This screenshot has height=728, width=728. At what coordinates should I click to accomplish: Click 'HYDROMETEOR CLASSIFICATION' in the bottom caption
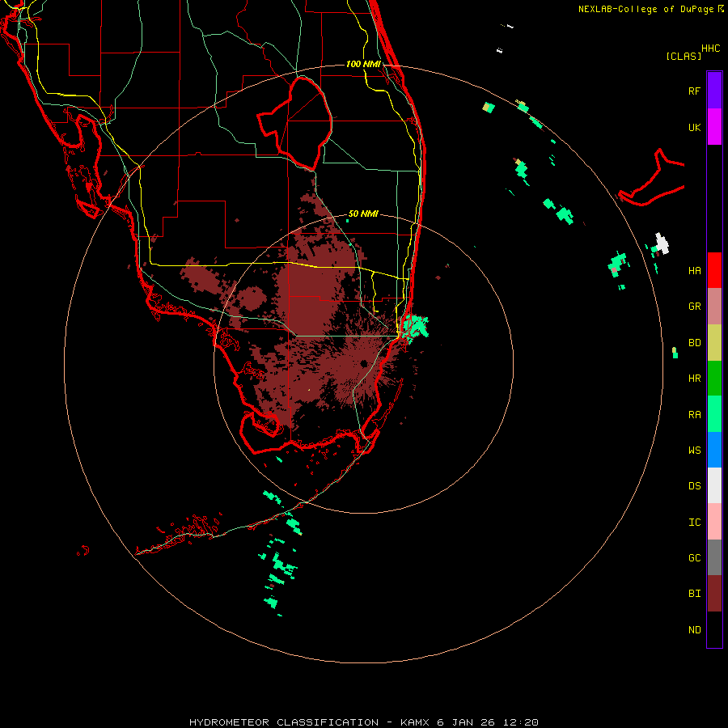(x=284, y=722)
